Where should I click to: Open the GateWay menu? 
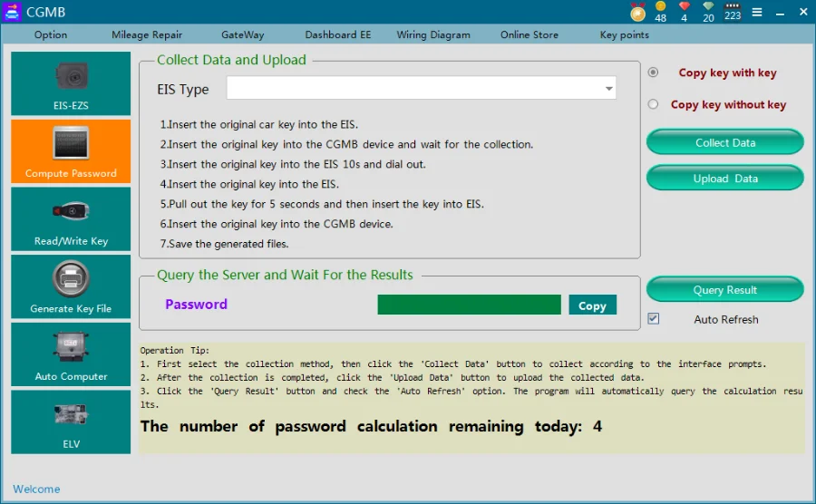(242, 34)
